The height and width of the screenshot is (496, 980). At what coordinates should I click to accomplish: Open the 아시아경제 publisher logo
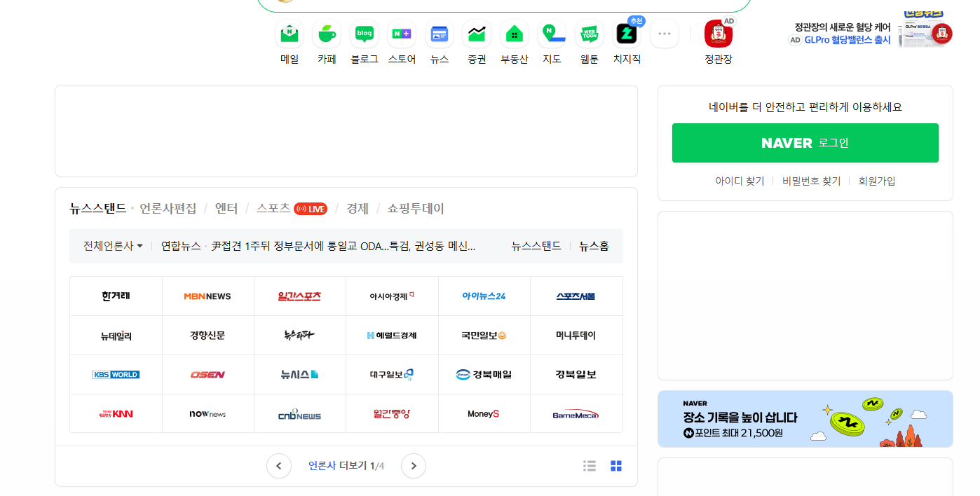(392, 296)
